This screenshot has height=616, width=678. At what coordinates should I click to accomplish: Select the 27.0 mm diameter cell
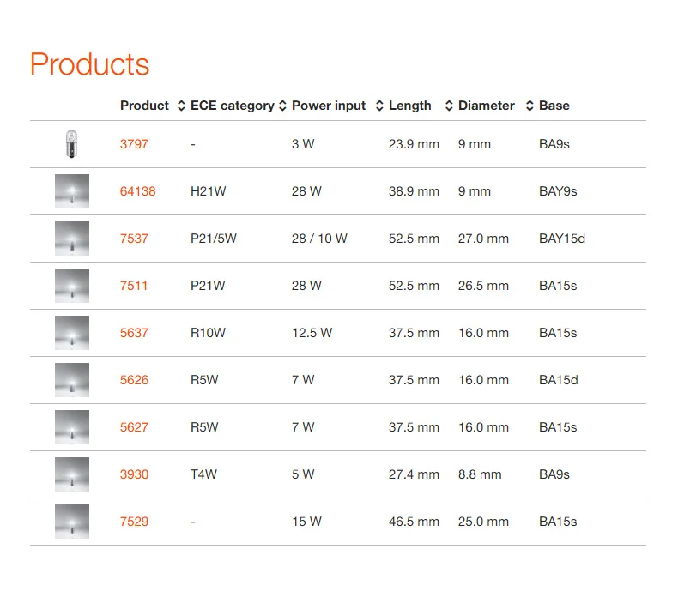coord(483,239)
